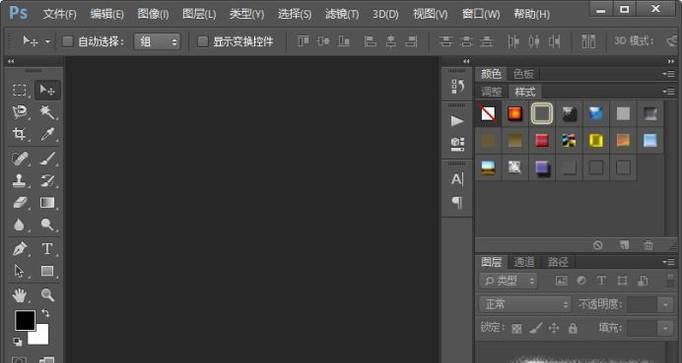Switch to the 色板 tab
This screenshot has width=682, height=363.
[523, 74]
